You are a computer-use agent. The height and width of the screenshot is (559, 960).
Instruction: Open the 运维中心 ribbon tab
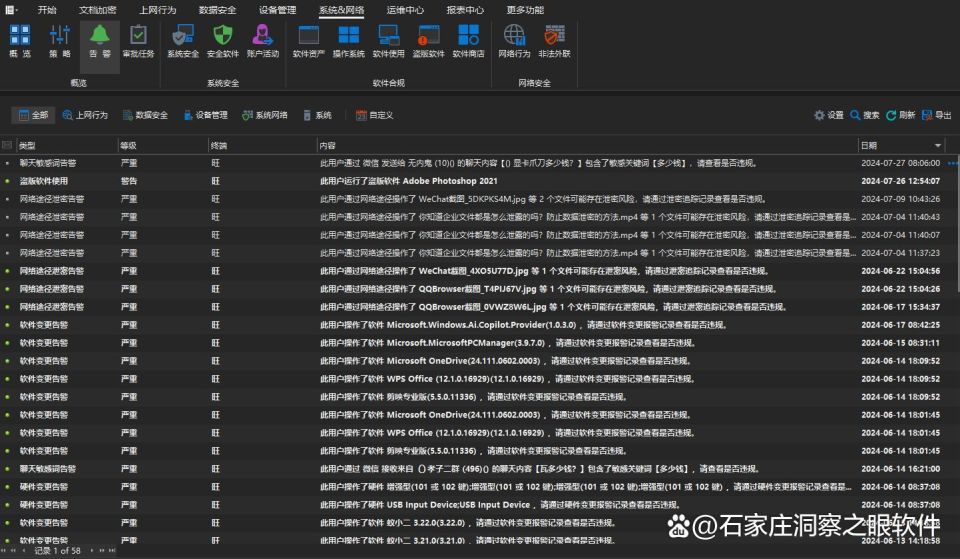point(405,10)
